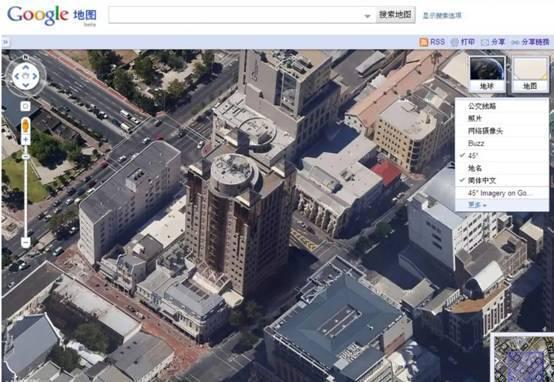Screen dimensions: 554x382
Task: Click the printer icon beside 打印
Action: pos(455,42)
